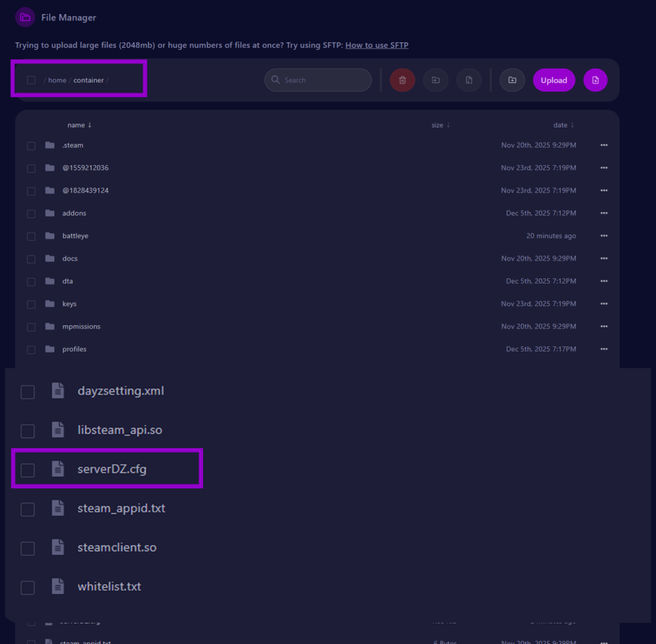The image size is (656, 644).
Task: Open the three-dot menu for mpmissions folder
Action: pos(603,326)
